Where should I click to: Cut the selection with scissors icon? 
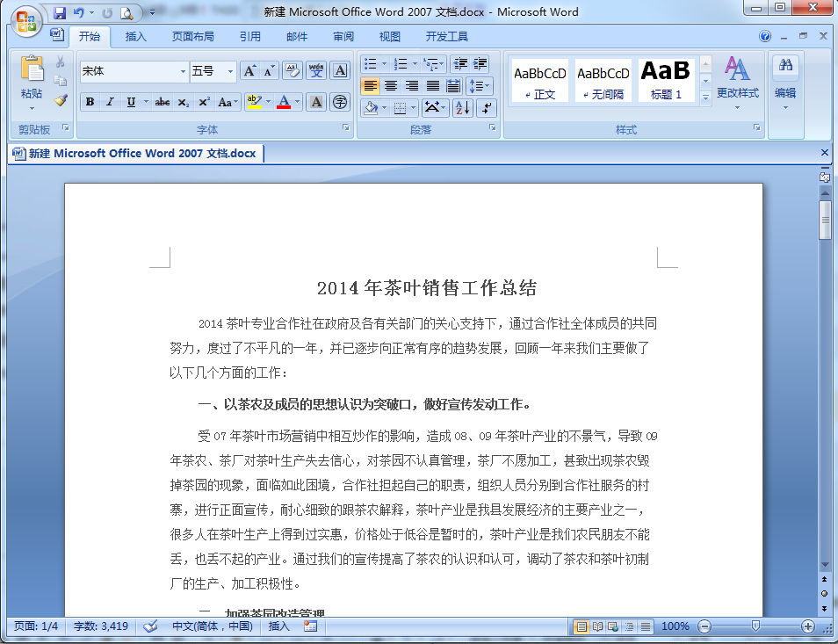tap(61, 62)
